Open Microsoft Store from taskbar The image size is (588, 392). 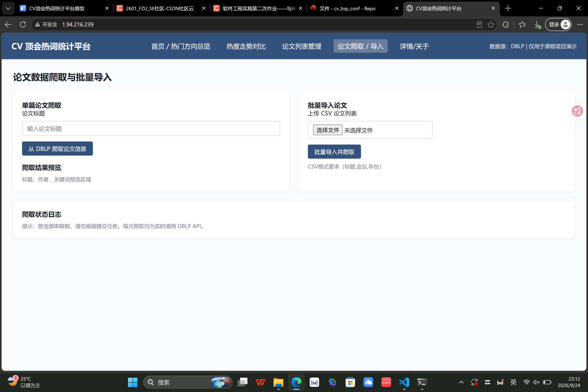tap(350, 382)
